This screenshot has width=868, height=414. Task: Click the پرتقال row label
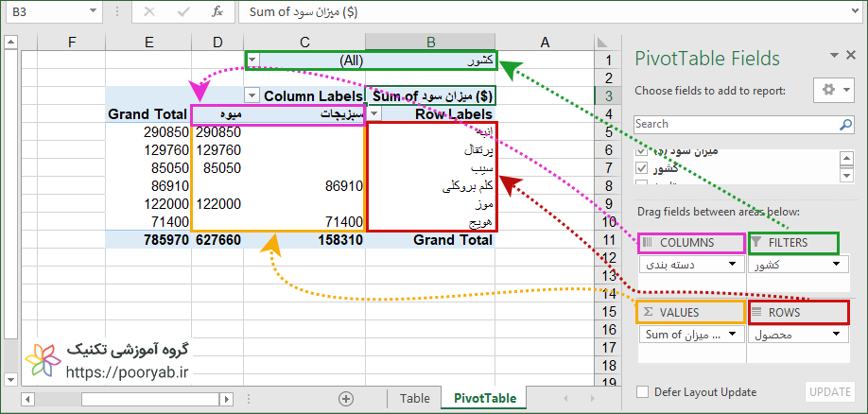coord(478,150)
